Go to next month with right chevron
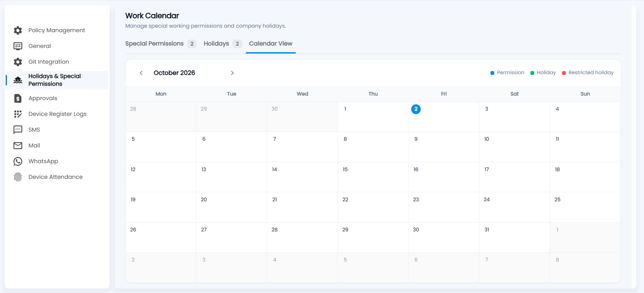This screenshot has width=644, height=293. [232, 73]
